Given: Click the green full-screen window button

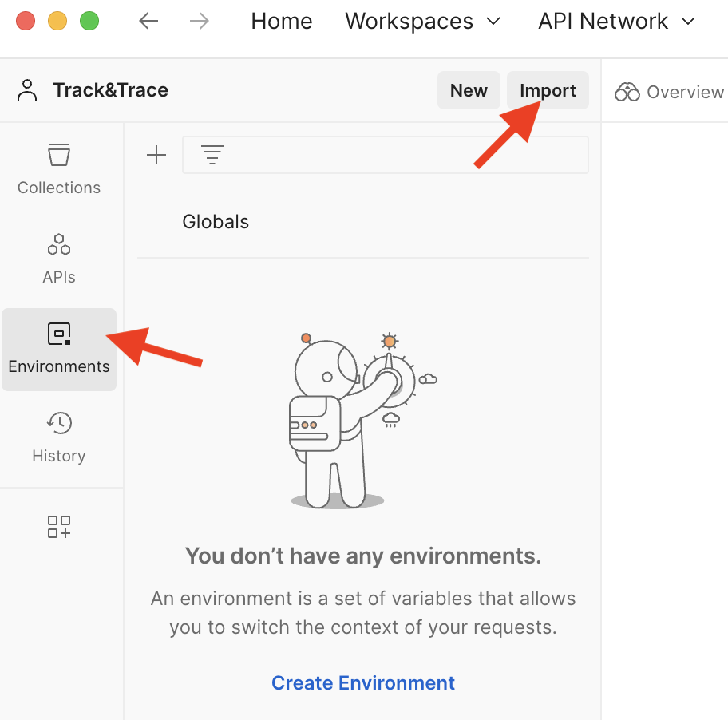Looking at the screenshot, I should (x=89, y=21).
